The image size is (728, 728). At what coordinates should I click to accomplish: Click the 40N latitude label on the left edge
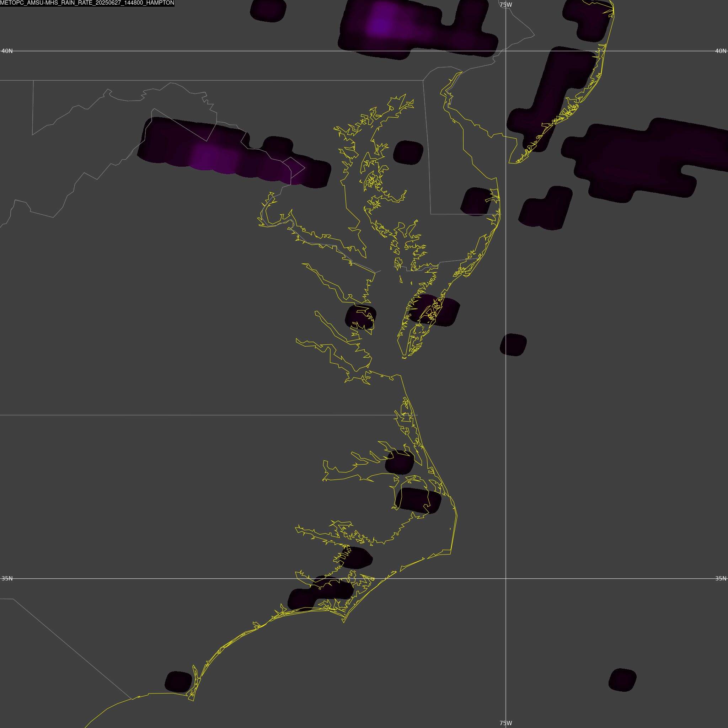tap(7, 51)
